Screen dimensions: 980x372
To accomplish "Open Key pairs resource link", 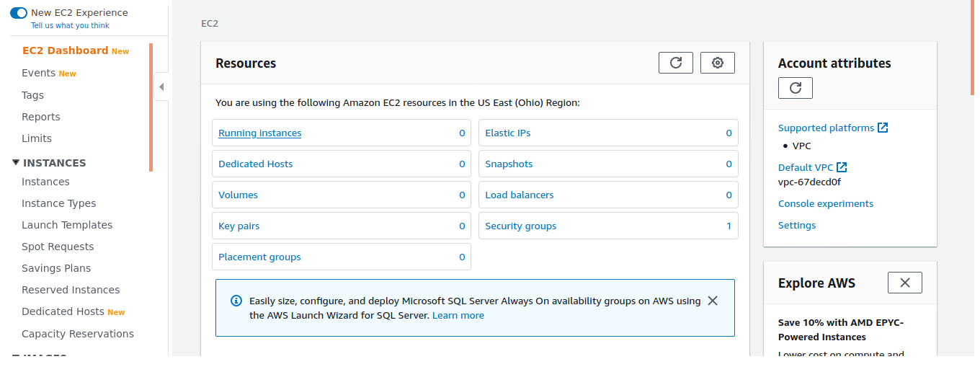I will [239, 226].
